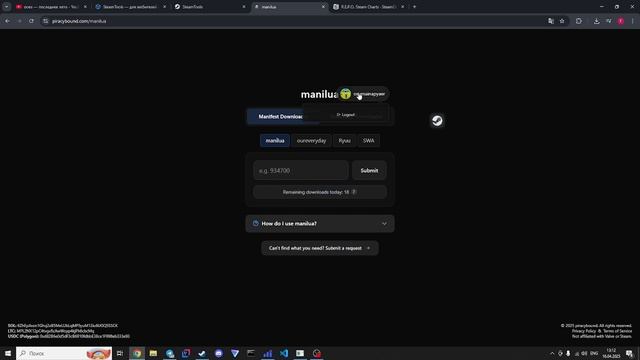Switch to the oureveryday source tab
This screenshot has height=360, width=640.
tap(311, 140)
